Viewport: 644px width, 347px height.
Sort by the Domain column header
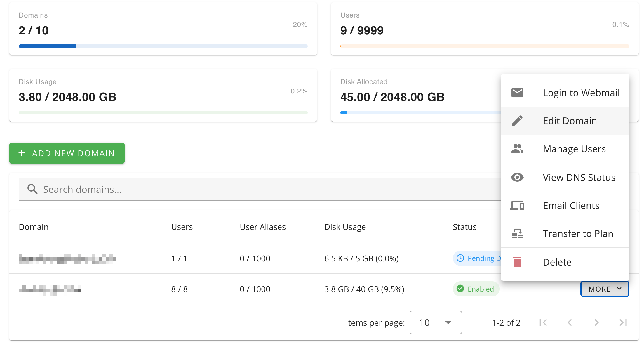(34, 227)
